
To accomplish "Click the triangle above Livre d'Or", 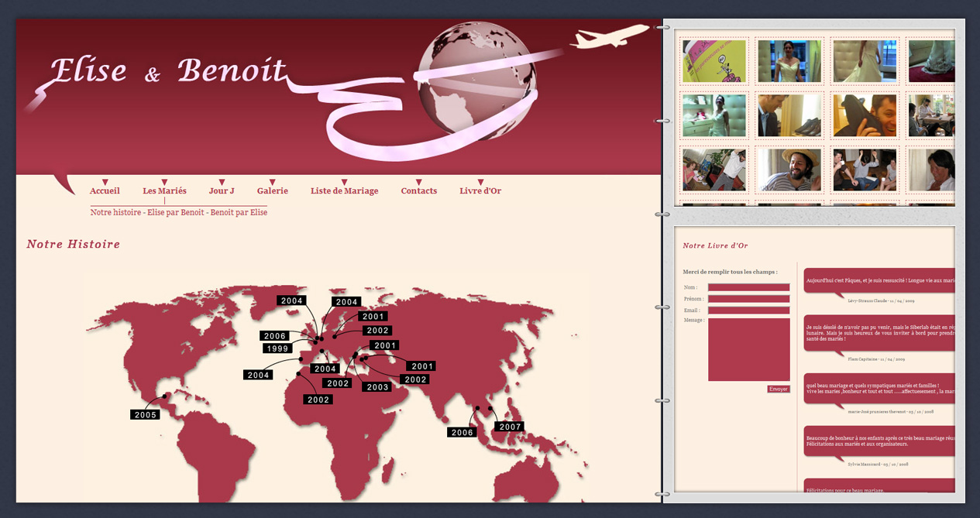I will [x=480, y=183].
